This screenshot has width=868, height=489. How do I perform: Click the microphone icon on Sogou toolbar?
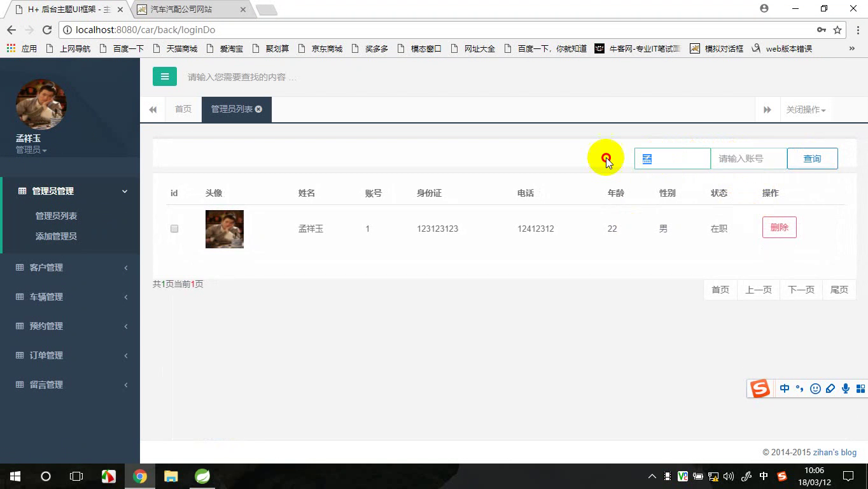click(846, 388)
